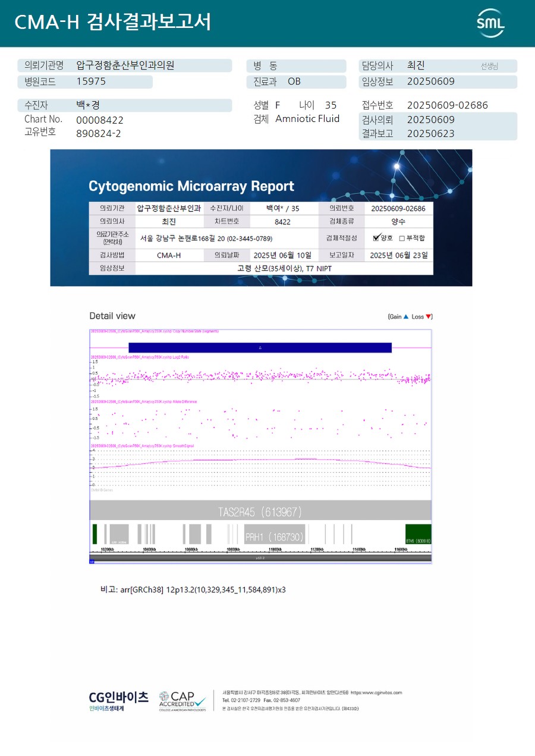
Task: Click the p13.2 cytoband bar
Action: point(260,558)
